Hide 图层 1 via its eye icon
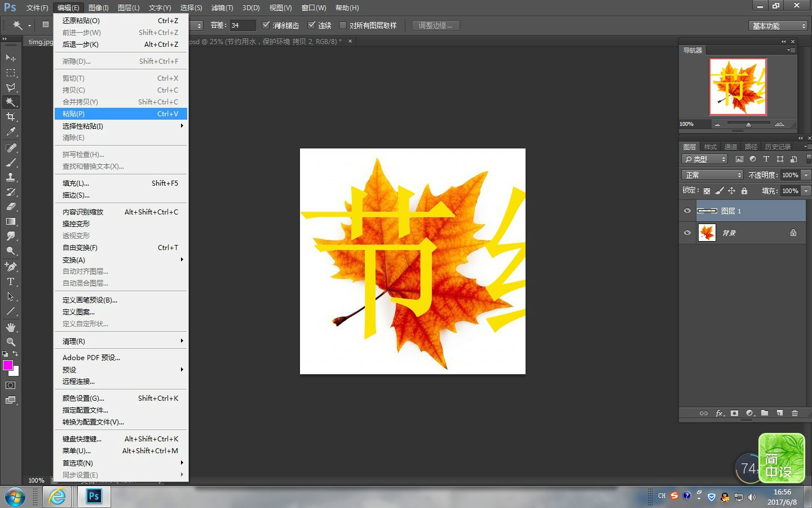Image resolution: width=812 pixels, height=508 pixels. coord(687,211)
